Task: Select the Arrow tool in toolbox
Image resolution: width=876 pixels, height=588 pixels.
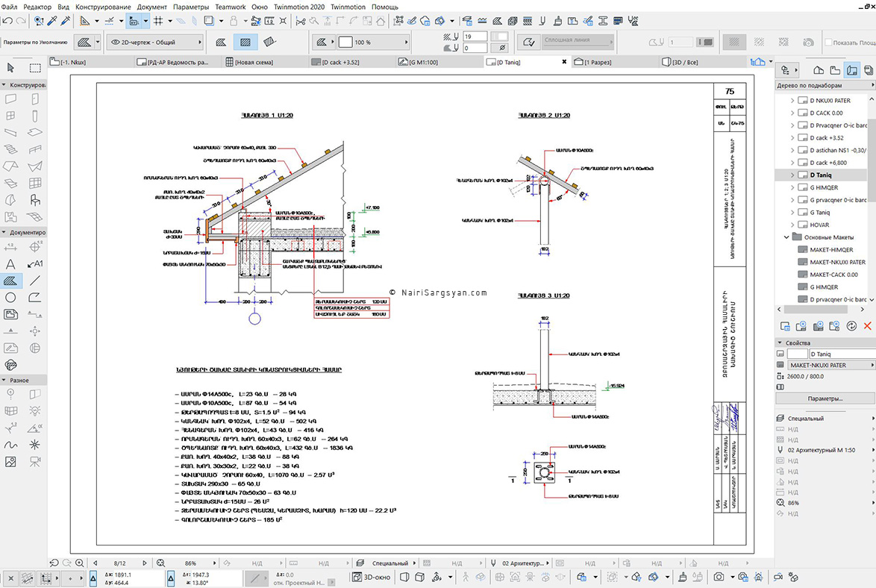Action: [x=10, y=68]
